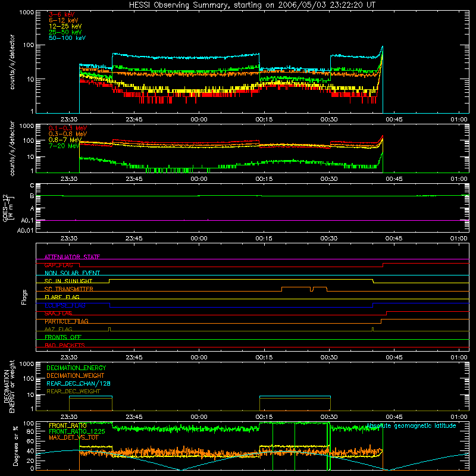Click the 7-20 MeV legend label
The image size is (476, 476).
click(64, 146)
